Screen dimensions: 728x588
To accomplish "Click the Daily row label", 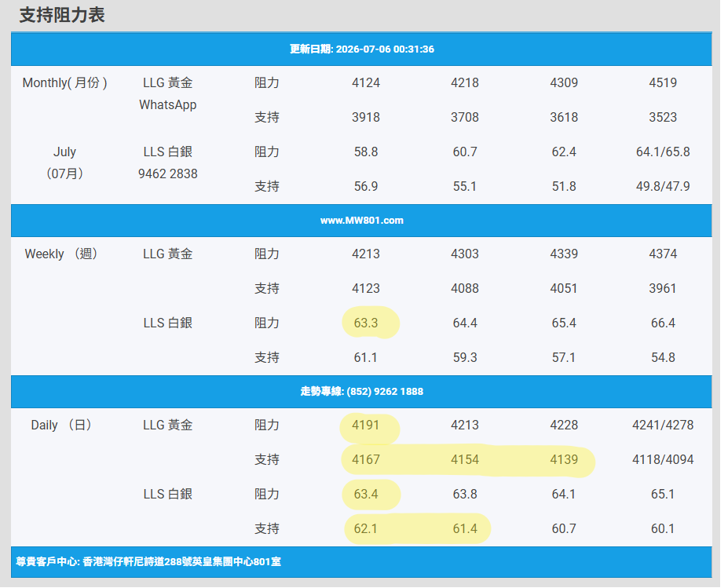I will [x=60, y=425].
